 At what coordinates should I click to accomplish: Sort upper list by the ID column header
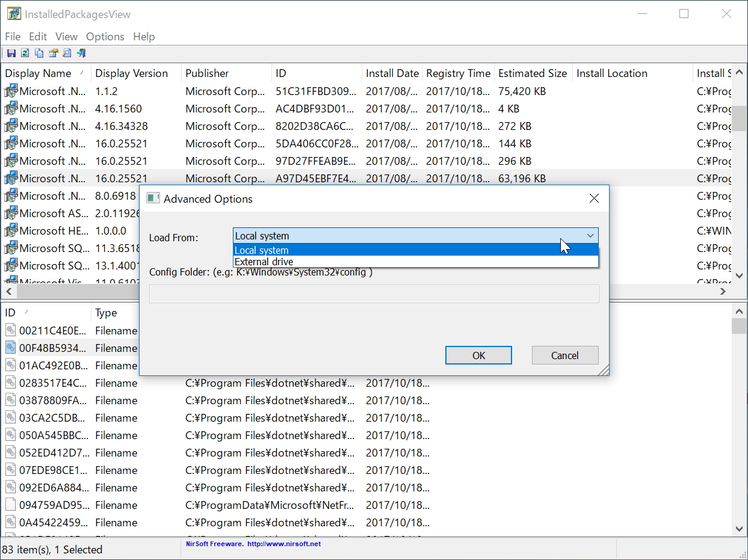tap(317, 73)
